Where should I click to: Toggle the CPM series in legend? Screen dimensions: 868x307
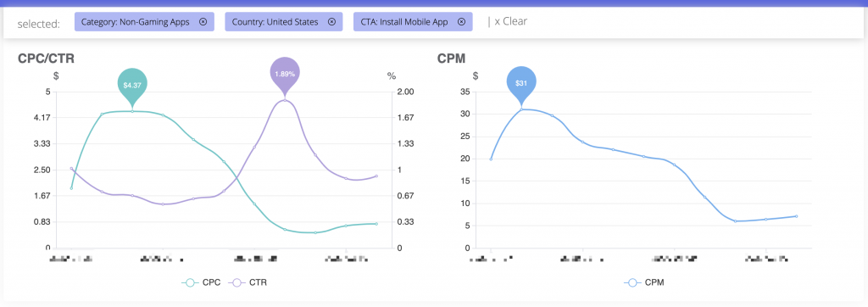point(644,282)
